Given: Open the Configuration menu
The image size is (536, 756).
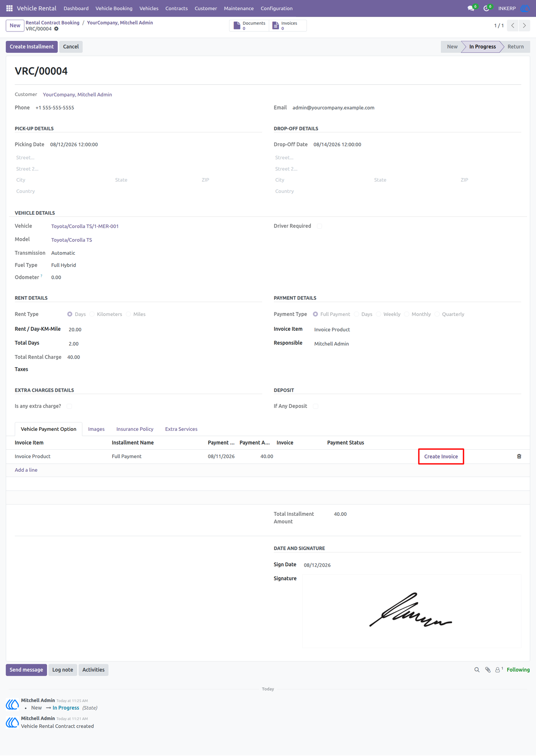Looking at the screenshot, I should tap(276, 8).
